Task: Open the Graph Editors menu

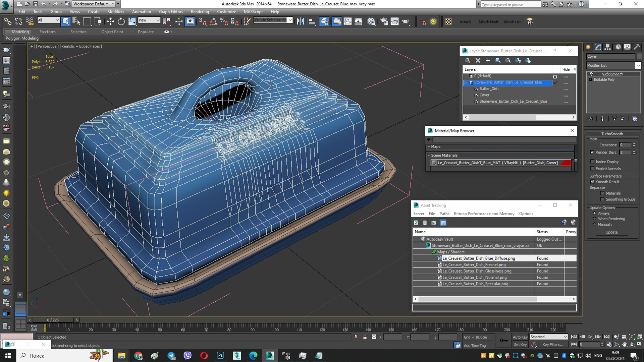Action: click(171, 11)
